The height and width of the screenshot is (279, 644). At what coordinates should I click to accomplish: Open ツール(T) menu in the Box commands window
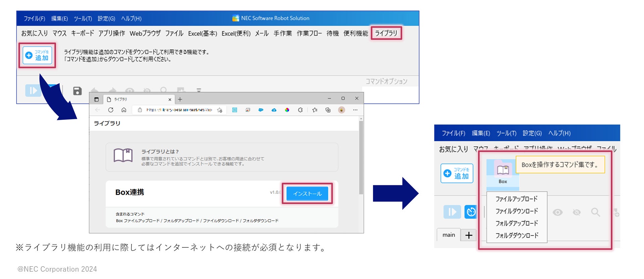point(506,133)
